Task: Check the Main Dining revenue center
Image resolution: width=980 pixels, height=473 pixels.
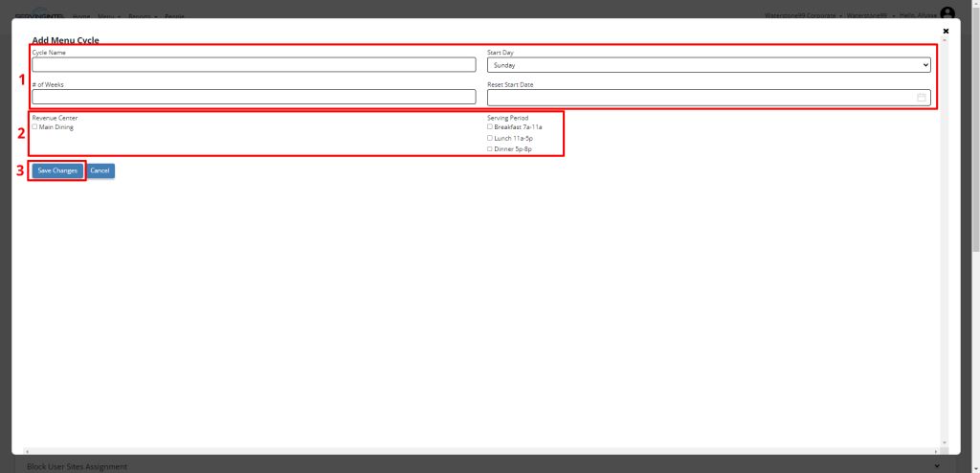Action: coord(35,126)
